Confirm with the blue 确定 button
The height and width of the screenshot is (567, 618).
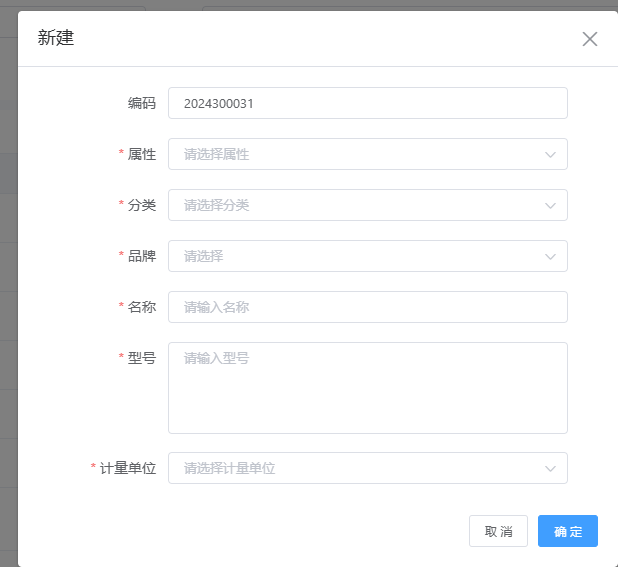coord(567,531)
